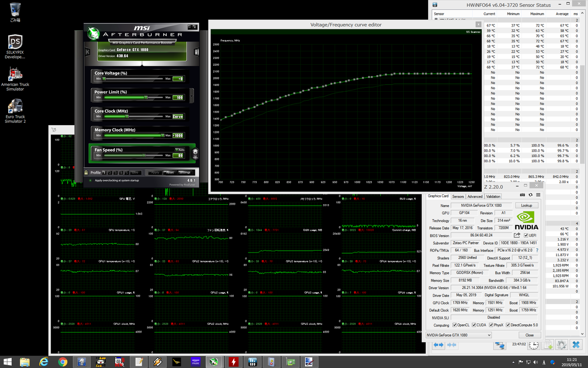Switch to the Graphics Card tab
Screen dimensions: 588x368
[x=438, y=196]
